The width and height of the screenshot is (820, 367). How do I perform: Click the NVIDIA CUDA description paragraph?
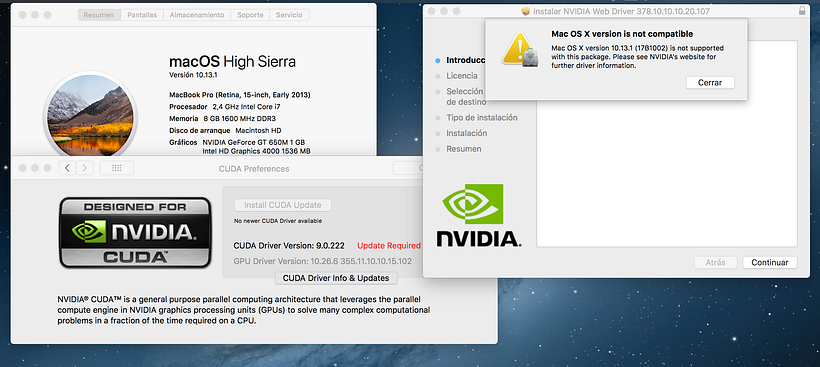tap(244, 310)
